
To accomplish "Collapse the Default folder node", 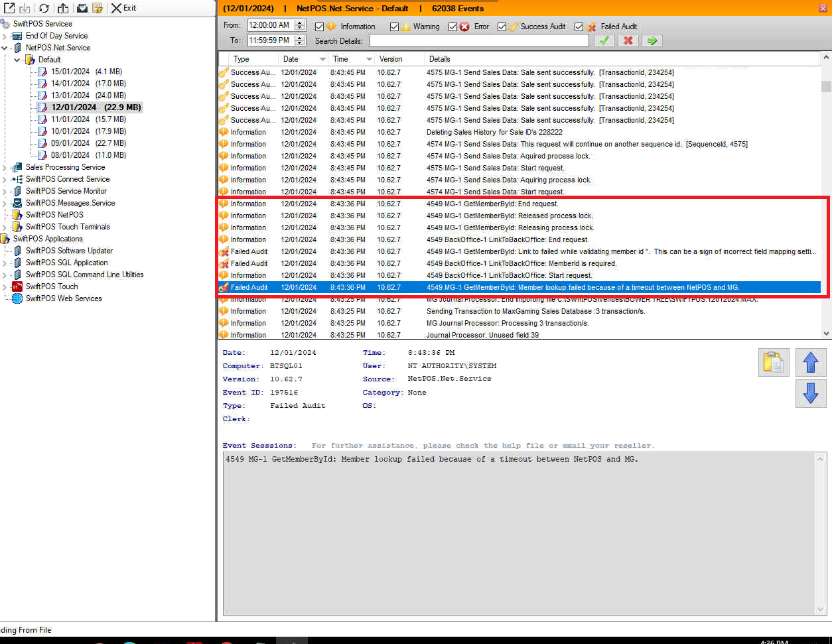I will pos(17,60).
